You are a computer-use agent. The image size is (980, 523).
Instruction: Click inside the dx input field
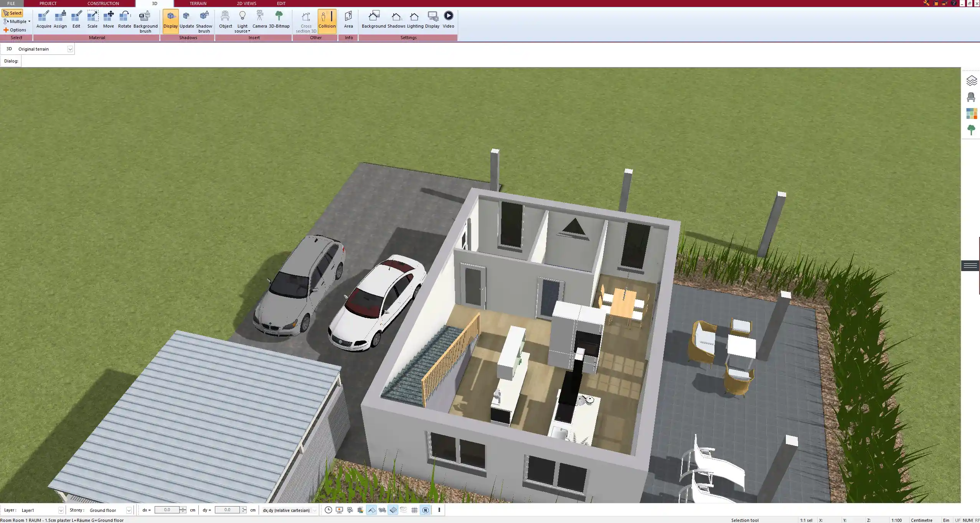pos(168,510)
